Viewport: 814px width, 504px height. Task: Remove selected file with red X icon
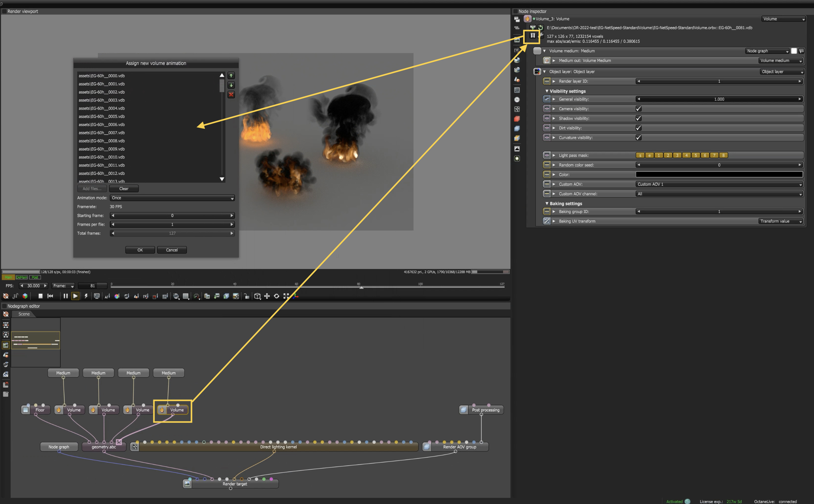pos(231,95)
